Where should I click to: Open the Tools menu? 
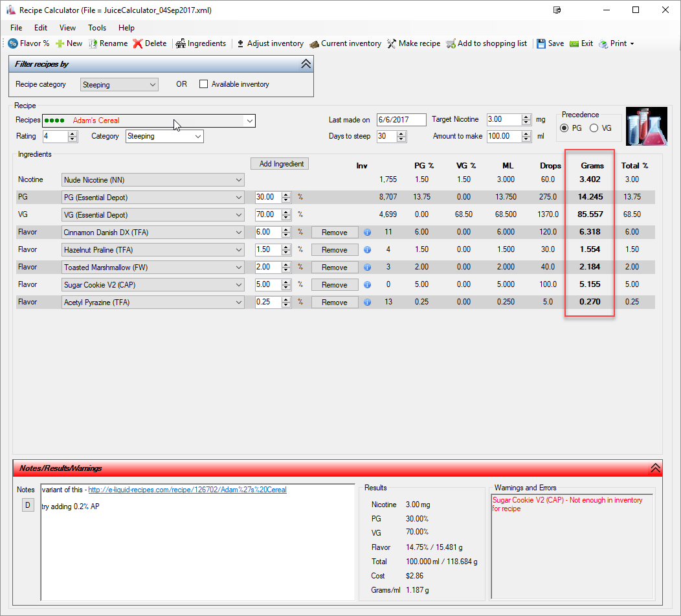pyautogui.click(x=97, y=28)
